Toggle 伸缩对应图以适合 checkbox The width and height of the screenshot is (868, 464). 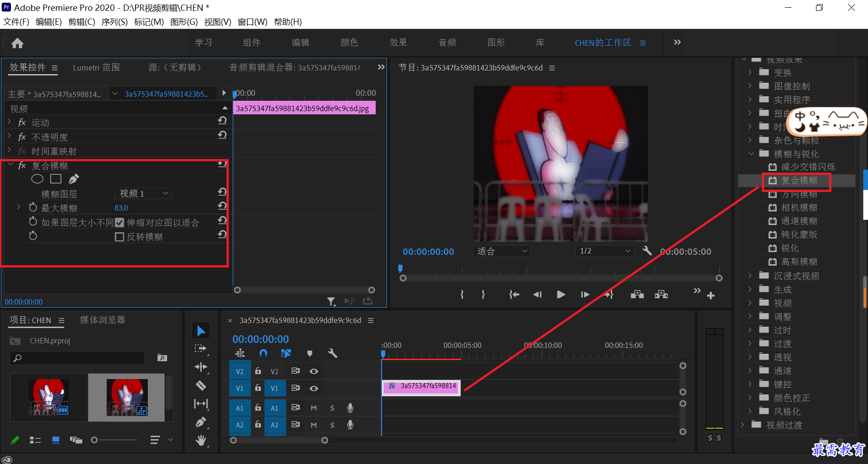point(119,222)
